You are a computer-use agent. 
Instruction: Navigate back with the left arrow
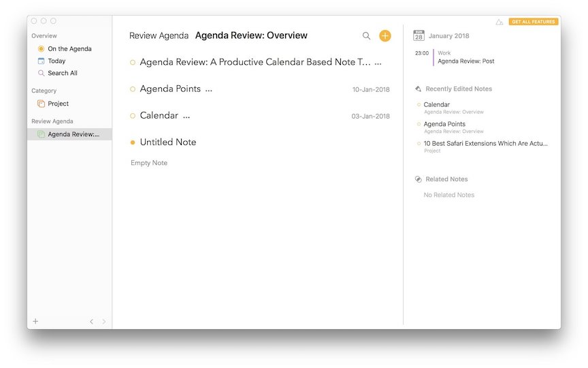(91, 322)
